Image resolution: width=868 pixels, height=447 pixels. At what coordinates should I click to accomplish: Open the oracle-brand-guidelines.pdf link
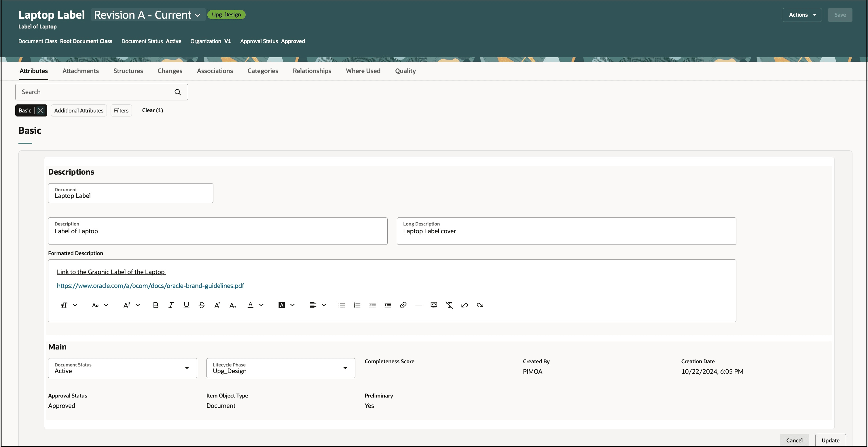[150, 286]
